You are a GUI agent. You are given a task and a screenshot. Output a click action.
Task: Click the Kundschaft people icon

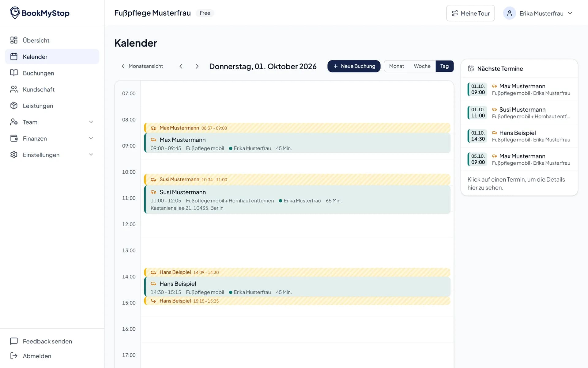14,89
